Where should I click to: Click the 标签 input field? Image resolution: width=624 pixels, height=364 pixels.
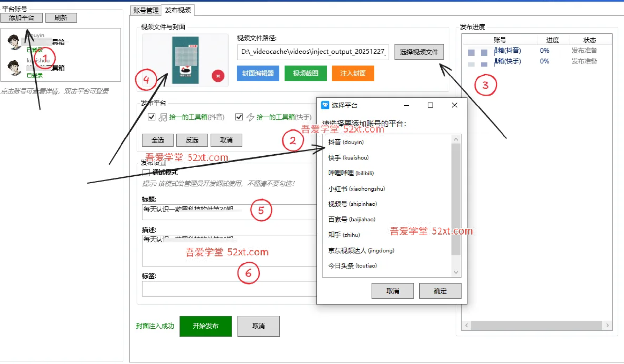coord(228,289)
